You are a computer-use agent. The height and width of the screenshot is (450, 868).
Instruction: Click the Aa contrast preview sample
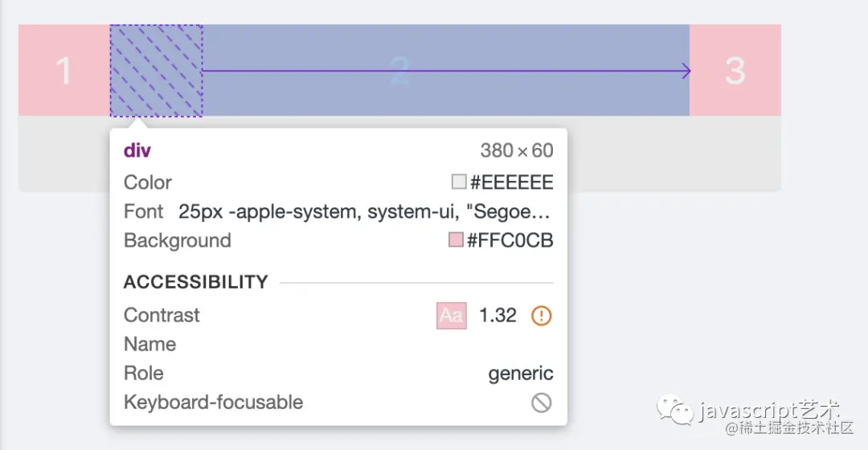[x=451, y=316]
